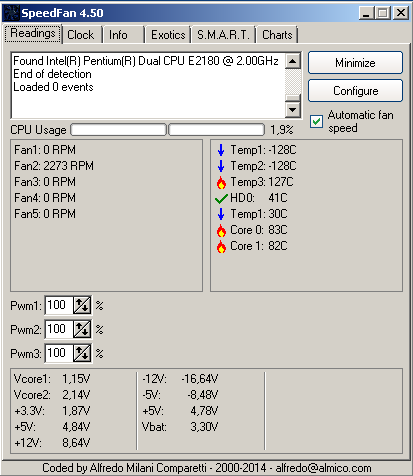Click the Pwm1 value field

[59, 305]
